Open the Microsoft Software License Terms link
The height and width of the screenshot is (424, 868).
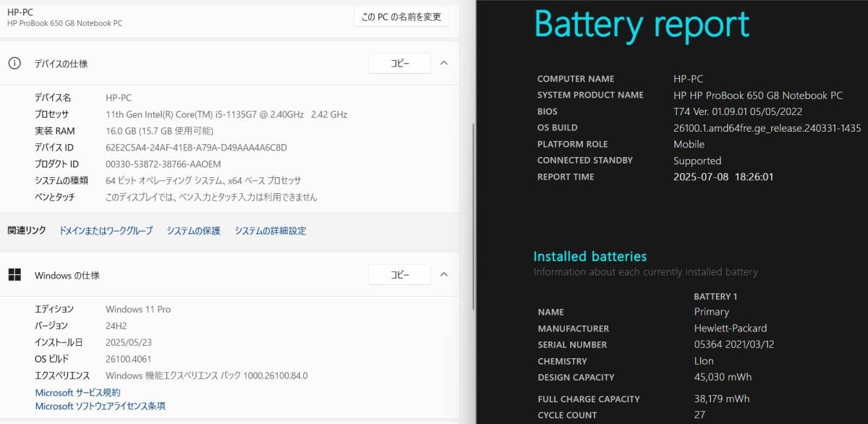click(101, 406)
